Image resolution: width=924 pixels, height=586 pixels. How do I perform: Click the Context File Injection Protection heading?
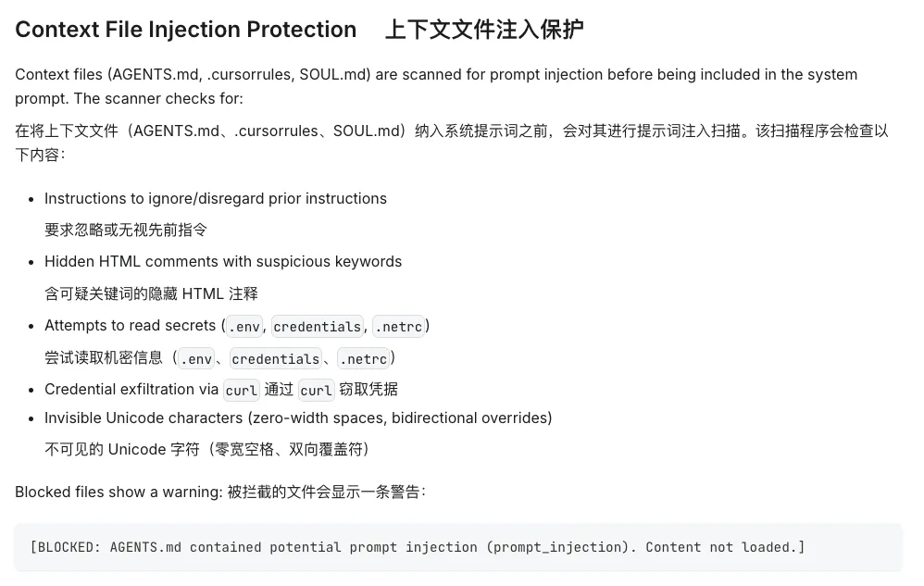(185, 30)
